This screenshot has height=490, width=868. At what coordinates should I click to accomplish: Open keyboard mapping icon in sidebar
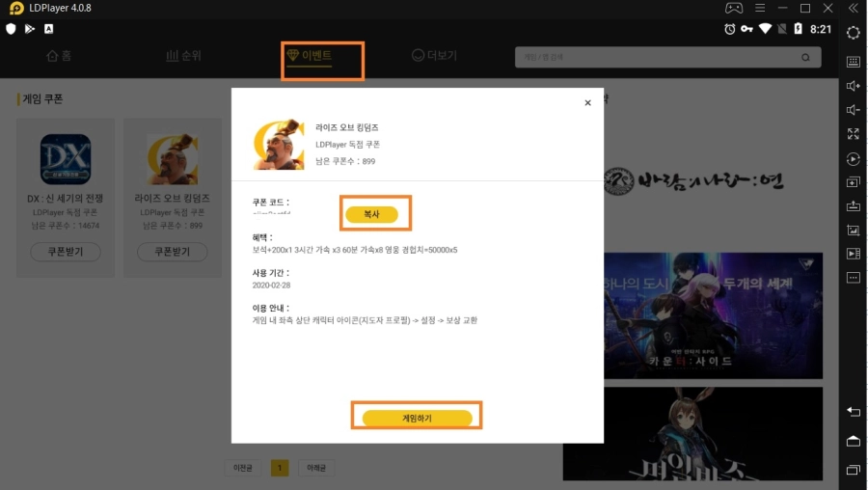[x=854, y=62]
